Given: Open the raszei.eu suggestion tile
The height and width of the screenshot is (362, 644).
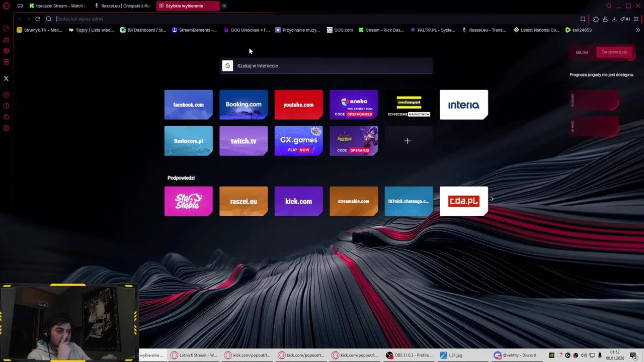Looking at the screenshot, I should coord(244,201).
